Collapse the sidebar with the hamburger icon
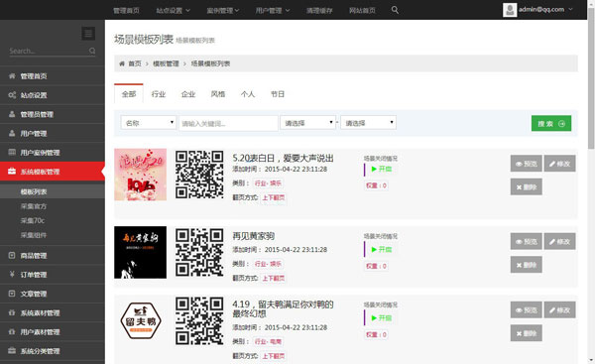The image size is (595, 364). (x=88, y=34)
